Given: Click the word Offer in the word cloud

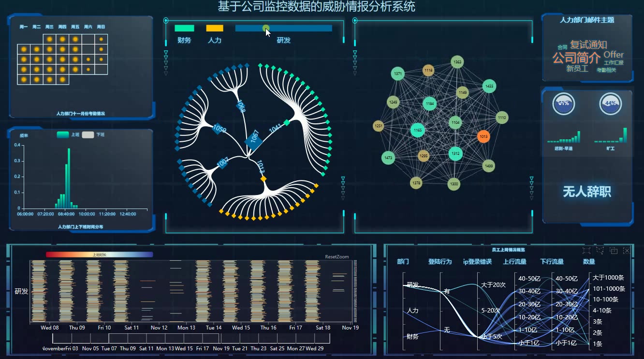Looking at the screenshot, I should tap(614, 55).
